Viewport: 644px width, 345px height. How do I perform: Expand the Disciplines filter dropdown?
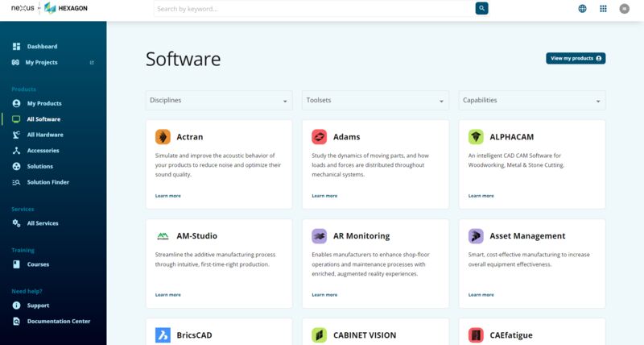coord(219,100)
